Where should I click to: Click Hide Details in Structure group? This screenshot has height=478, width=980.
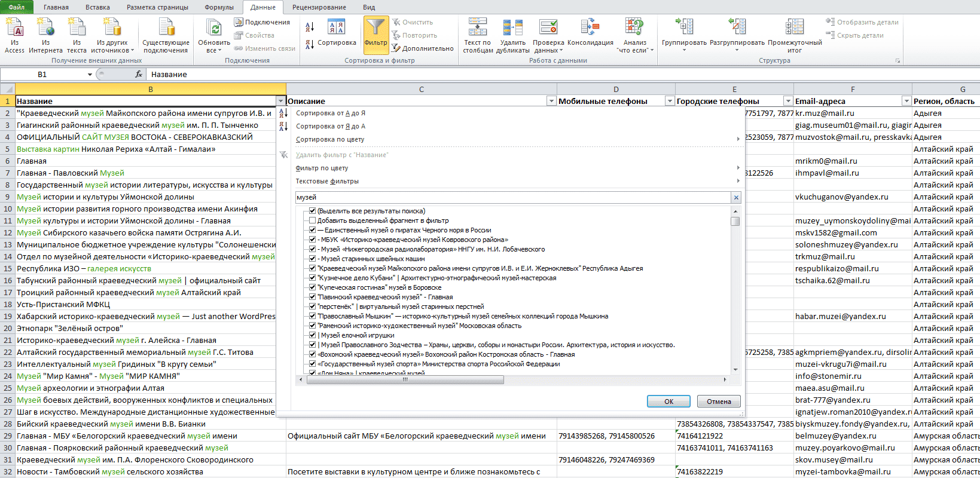(x=855, y=35)
